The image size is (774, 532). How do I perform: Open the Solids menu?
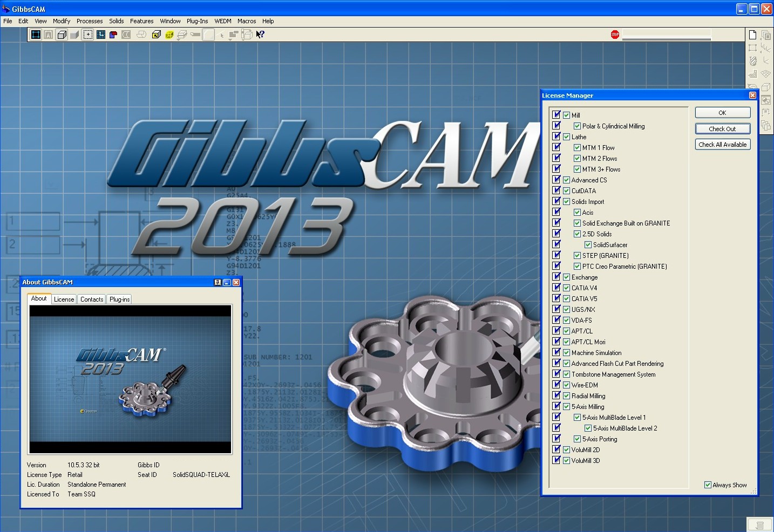point(117,21)
